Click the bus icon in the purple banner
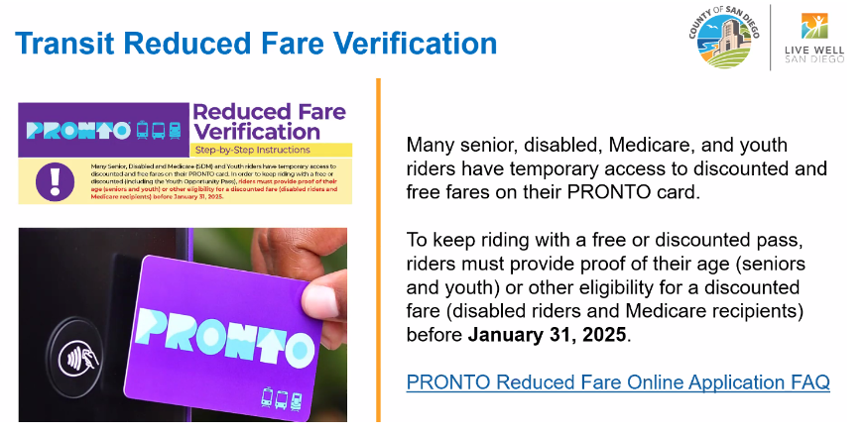This screenshot has height=434, width=868. click(159, 131)
